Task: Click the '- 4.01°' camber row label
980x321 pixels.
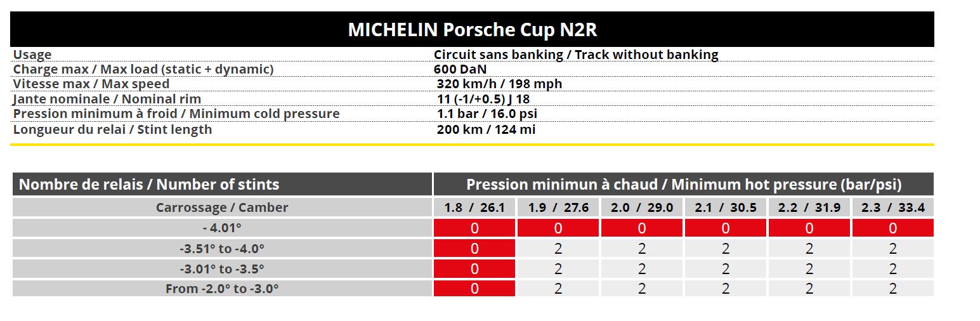Action: (x=222, y=228)
